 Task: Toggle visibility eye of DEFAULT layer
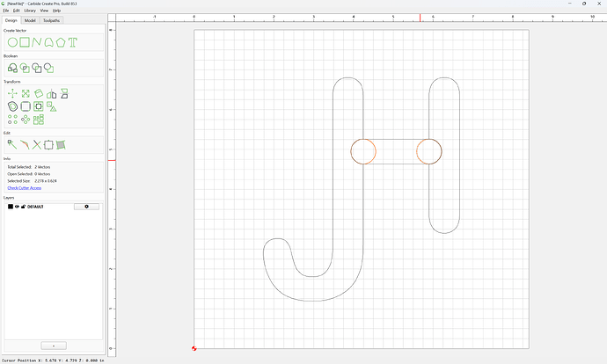tap(17, 207)
